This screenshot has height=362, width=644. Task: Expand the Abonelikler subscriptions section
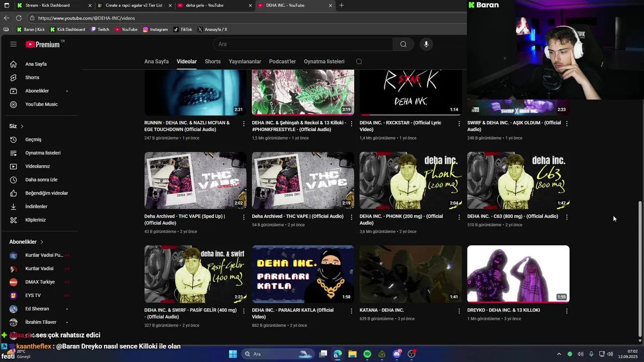(x=26, y=242)
